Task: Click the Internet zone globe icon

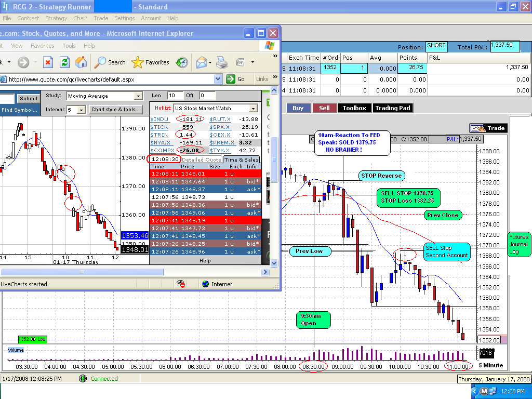Action: [205, 284]
